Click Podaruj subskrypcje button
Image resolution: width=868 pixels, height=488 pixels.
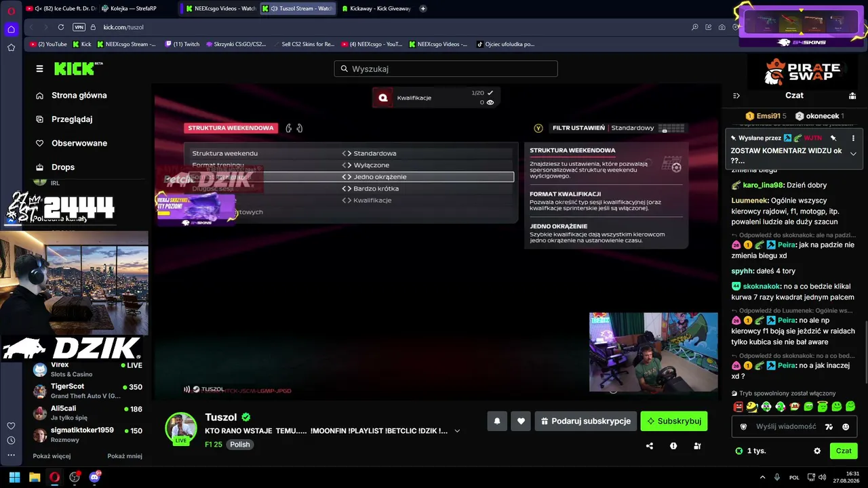pos(586,421)
